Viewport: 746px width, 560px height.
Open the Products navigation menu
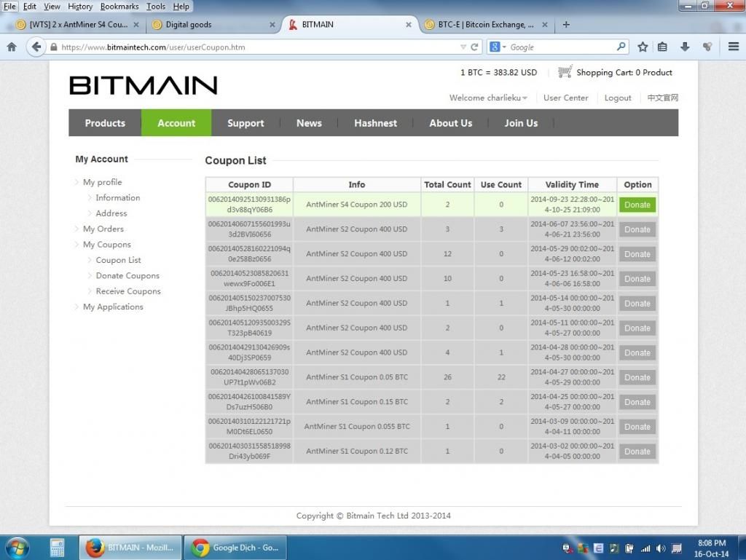pyautogui.click(x=105, y=123)
